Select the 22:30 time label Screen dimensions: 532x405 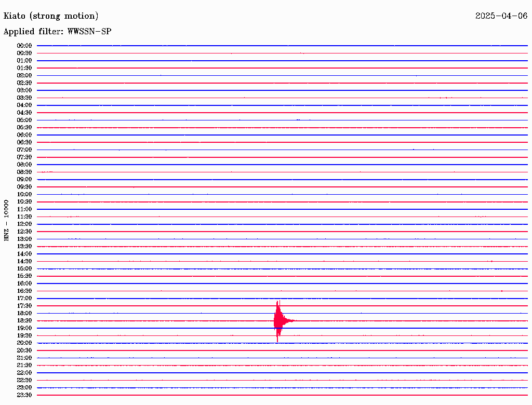click(24, 380)
